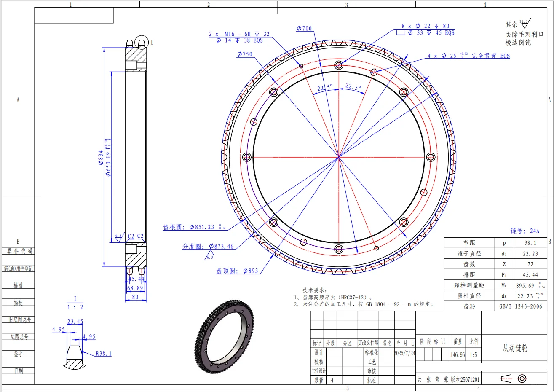Click 45.44 in the 排距 table row
This screenshot has width=554, height=392.
pos(530,275)
